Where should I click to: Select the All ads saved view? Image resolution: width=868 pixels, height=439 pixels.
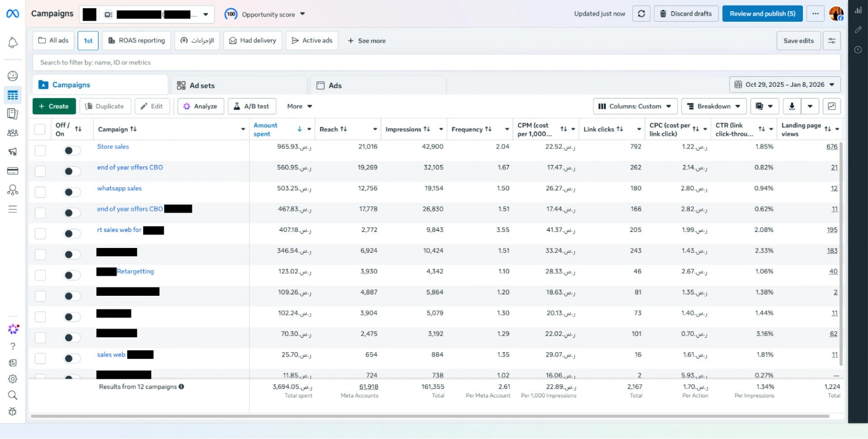[x=53, y=40]
